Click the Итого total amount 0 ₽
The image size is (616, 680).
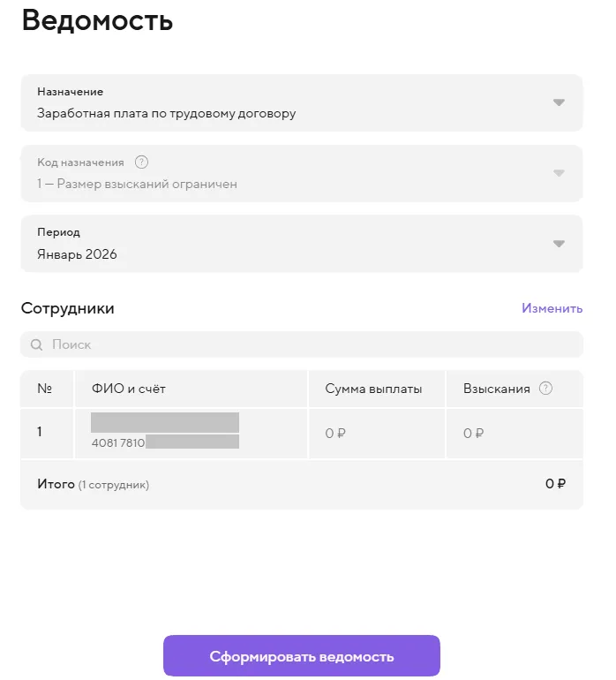(x=554, y=484)
